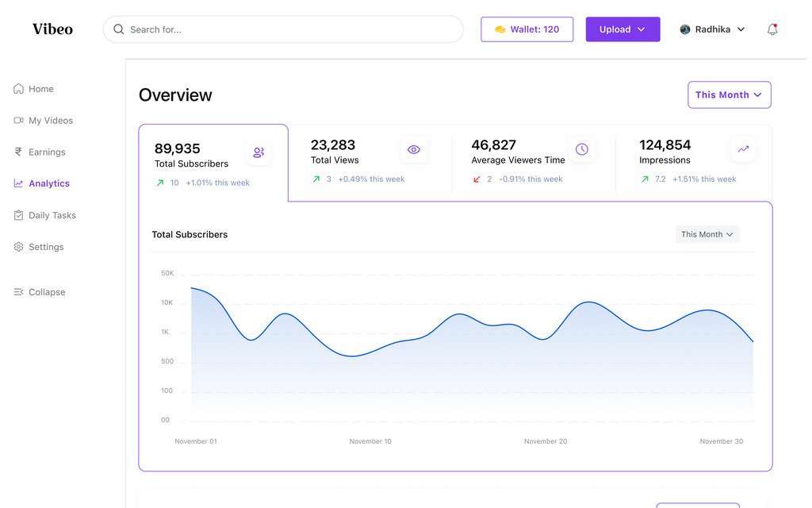Click the Home sidebar icon
This screenshot has width=812, height=508.
(x=18, y=89)
